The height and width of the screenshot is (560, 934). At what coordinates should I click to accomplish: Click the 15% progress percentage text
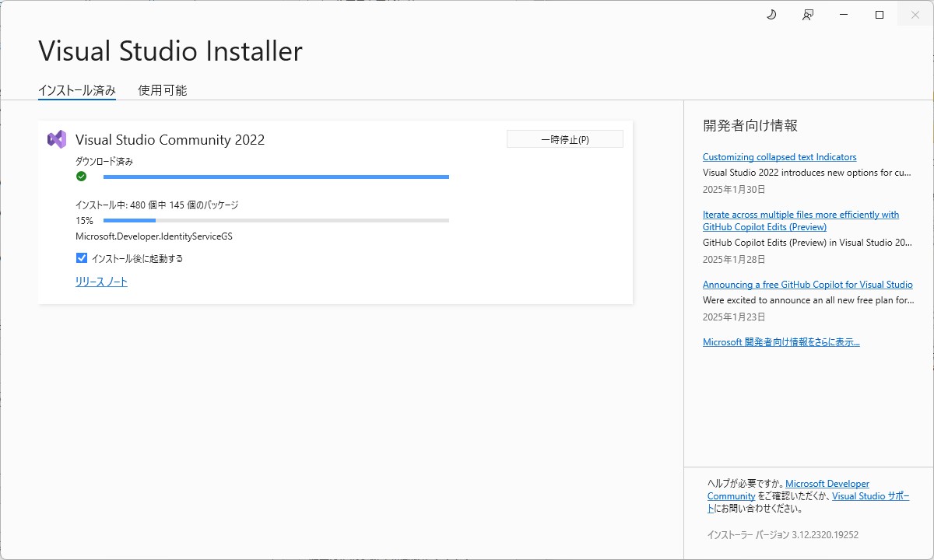(x=84, y=221)
